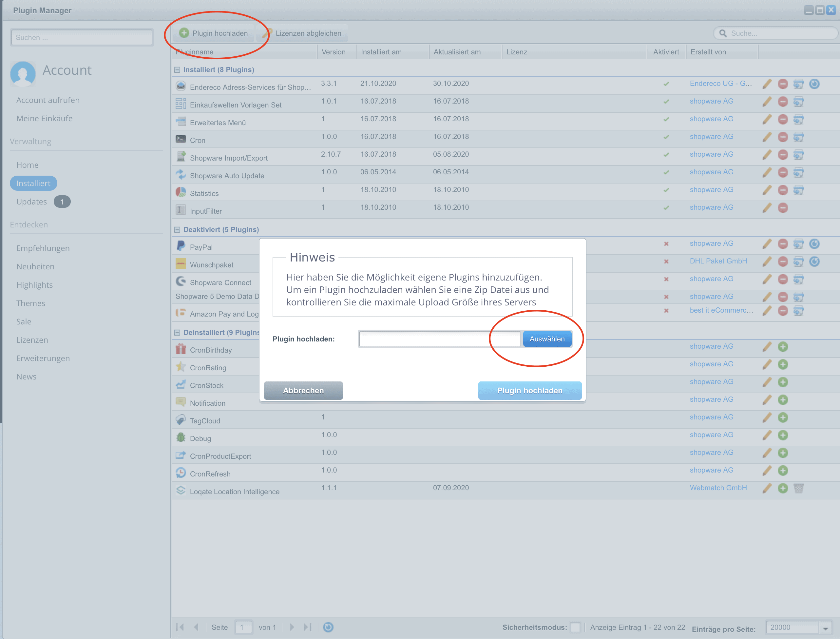840x639 pixels.
Task: Toggle the Sicherheitsmodus checkbox
Action: (x=575, y=627)
